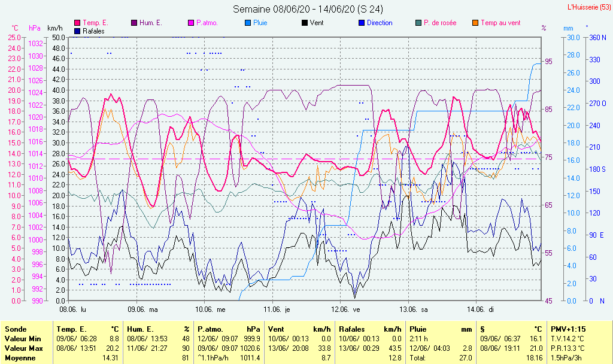The image size is (613, 364).
Task: Click the °C axis unit label
Action: pyautogui.click(x=15, y=29)
